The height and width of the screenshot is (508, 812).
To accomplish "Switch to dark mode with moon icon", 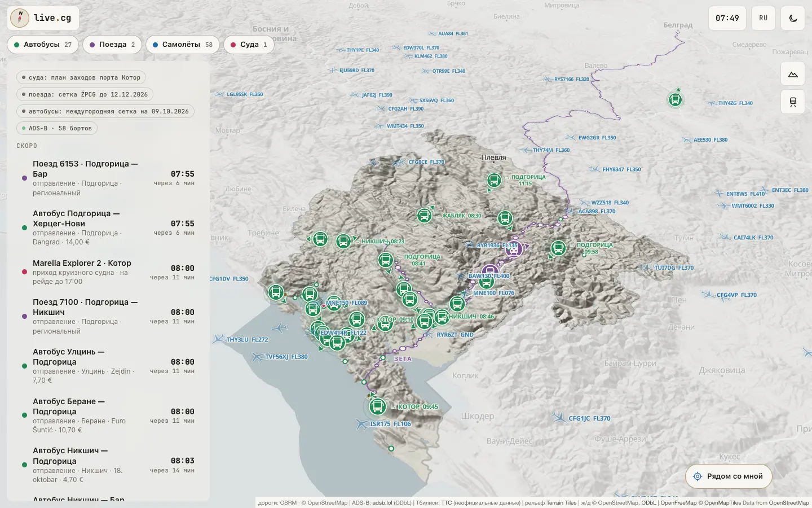I will [793, 18].
